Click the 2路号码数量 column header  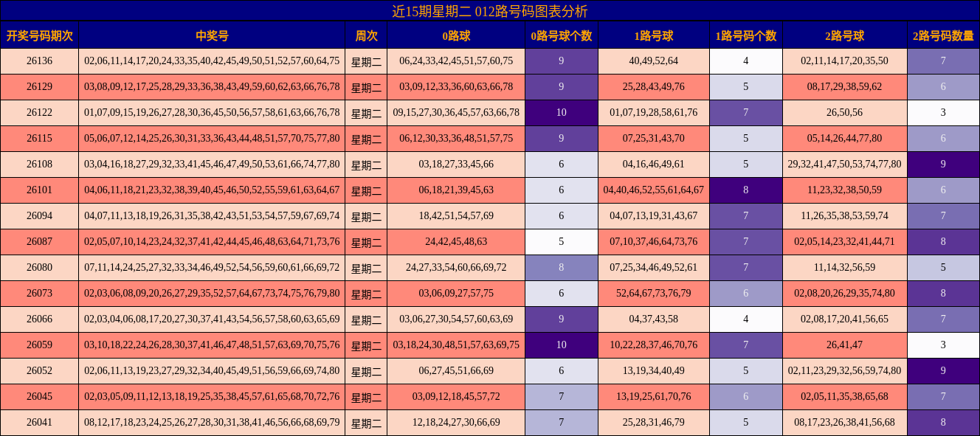[943, 35]
